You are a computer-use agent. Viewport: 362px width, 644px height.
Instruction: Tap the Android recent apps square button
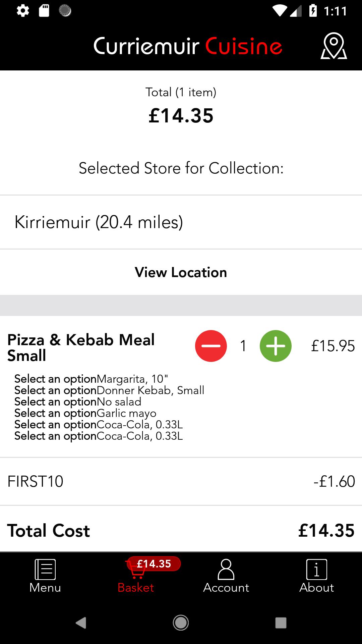[281, 623]
